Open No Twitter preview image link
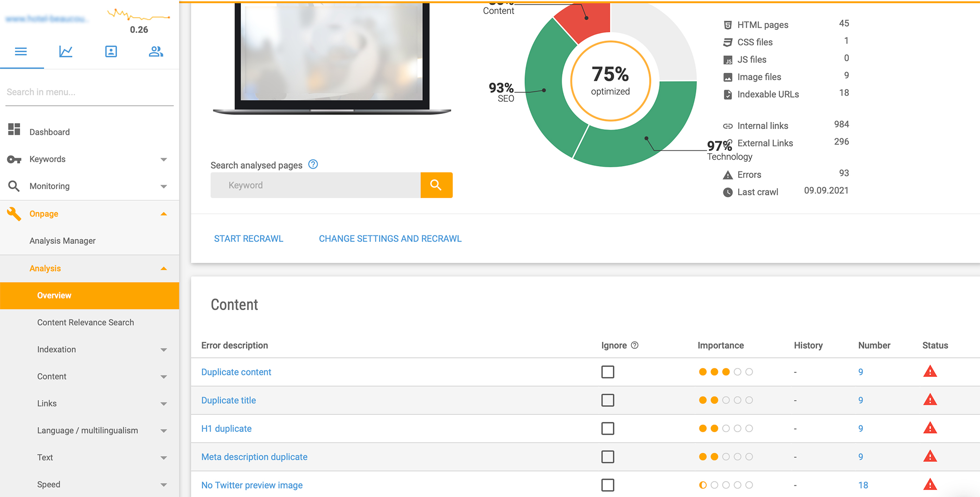This screenshot has height=497, width=980. tap(252, 485)
